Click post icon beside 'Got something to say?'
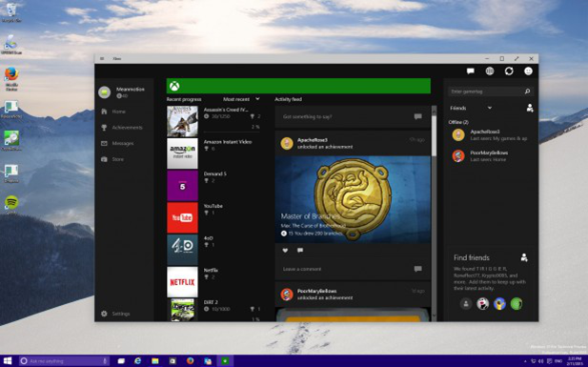 (417, 116)
